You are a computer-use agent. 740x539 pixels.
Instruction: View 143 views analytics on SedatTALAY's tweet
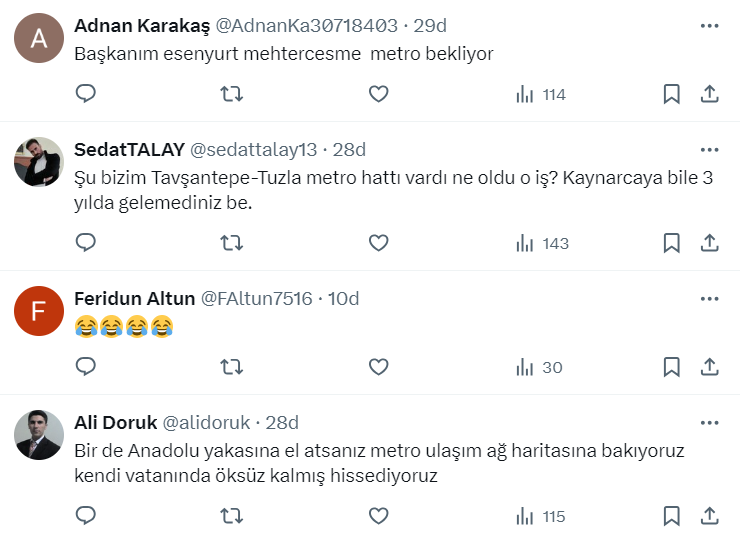[x=542, y=243]
